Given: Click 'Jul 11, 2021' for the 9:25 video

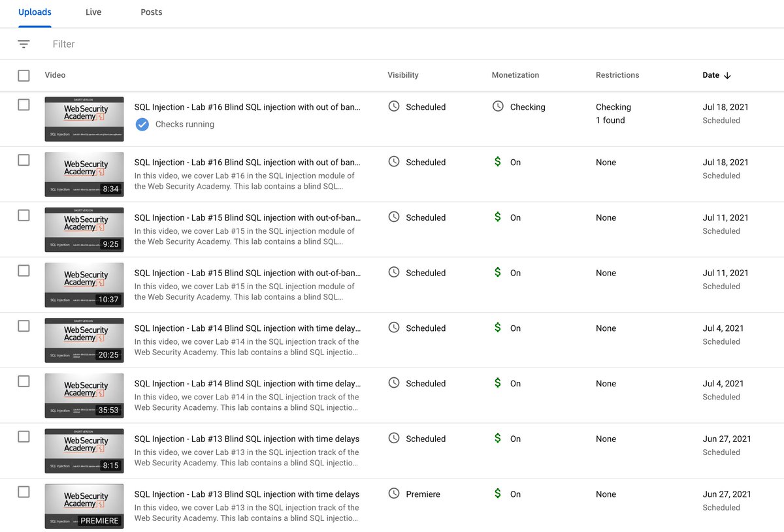Looking at the screenshot, I should [725, 218].
